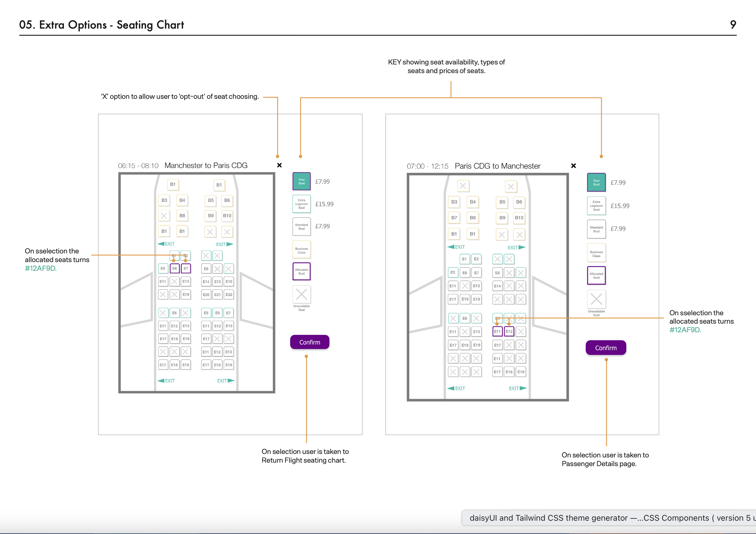Close the Paris CDG to Manchester seating chart
This screenshot has width=756, height=534.
pyautogui.click(x=573, y=166)
